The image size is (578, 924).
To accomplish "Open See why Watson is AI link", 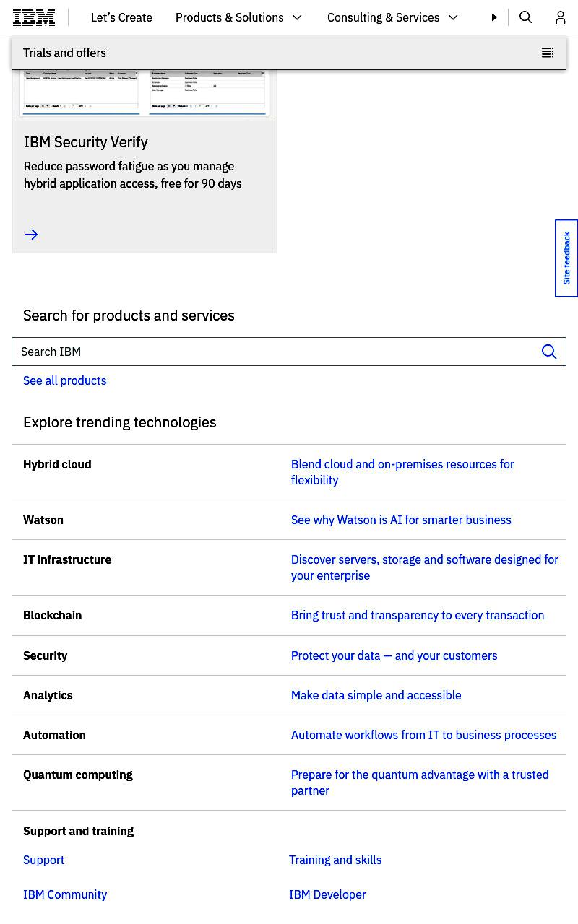I will coord(401,520).
